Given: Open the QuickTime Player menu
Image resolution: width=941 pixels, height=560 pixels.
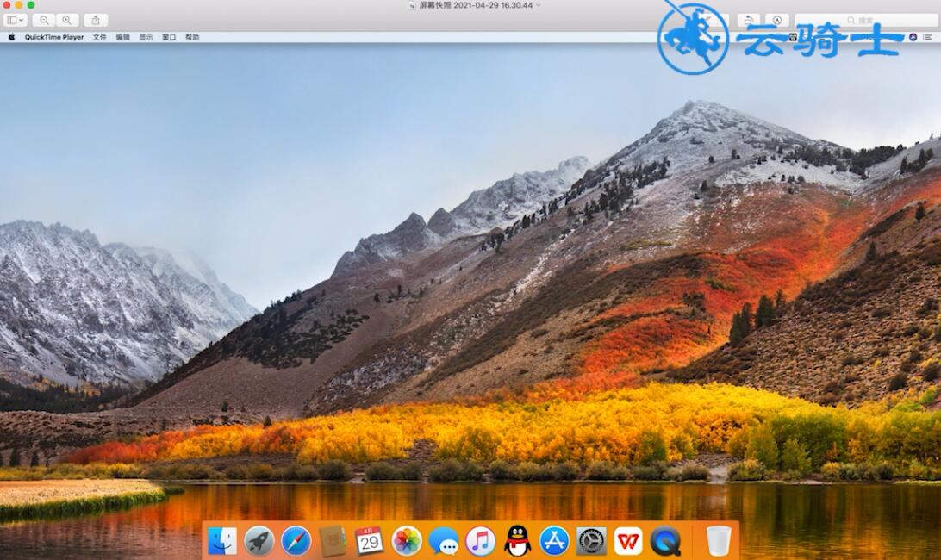Looking at the screenshot, I should click(x=54, y=37).
